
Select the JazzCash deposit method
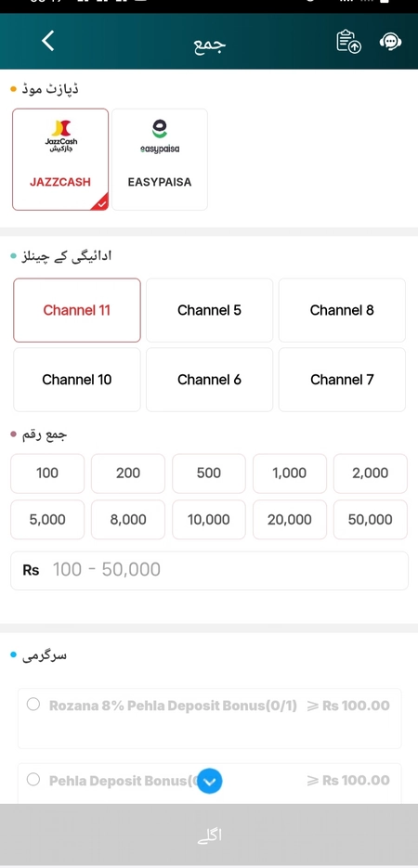click(x=60, y=160)
